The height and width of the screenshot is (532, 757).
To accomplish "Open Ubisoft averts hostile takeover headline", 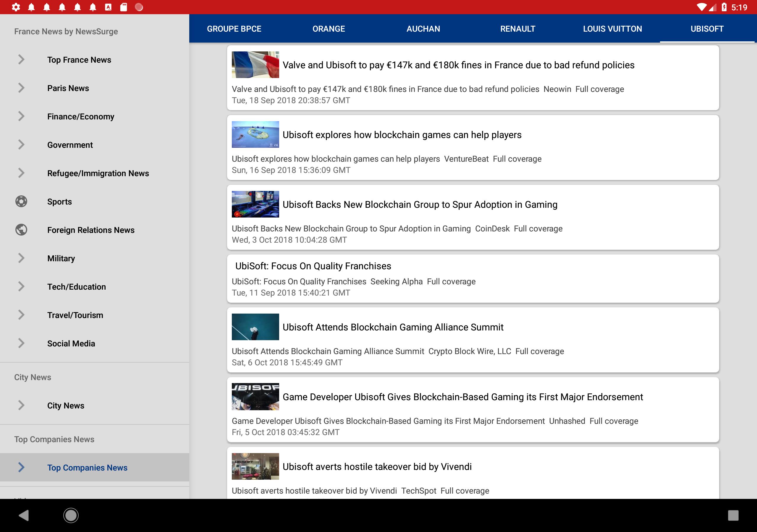I will pos(377,467).
